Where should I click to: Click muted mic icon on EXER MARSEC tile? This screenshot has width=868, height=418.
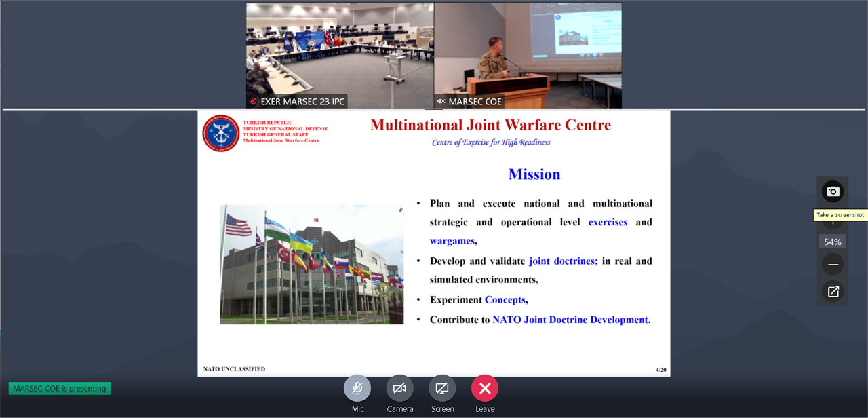(254, 102)
